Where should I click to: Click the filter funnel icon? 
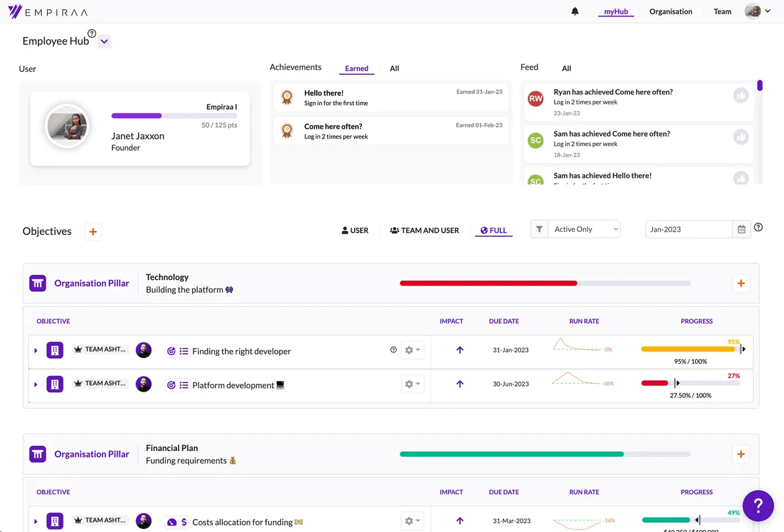(539, 229)
